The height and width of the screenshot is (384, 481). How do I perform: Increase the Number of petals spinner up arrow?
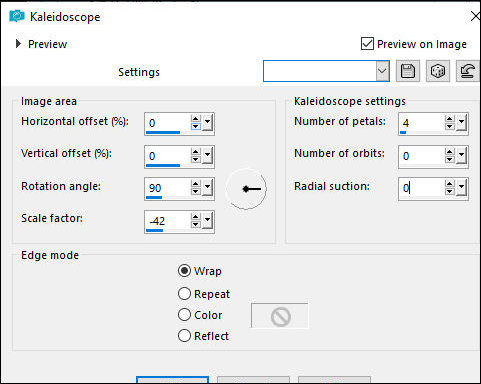click(449, 119)
